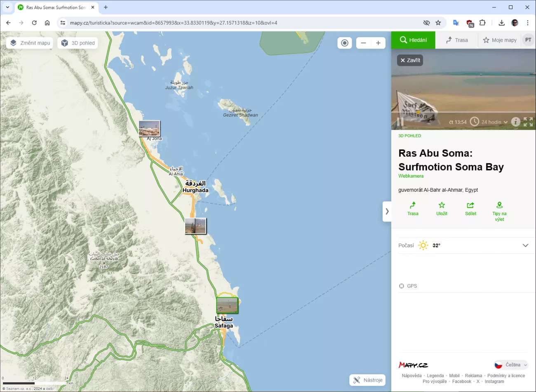Save webcam with Uložit star
This screenshot has width=536, height=392.
pyautogui.click(x=442, y=209)
